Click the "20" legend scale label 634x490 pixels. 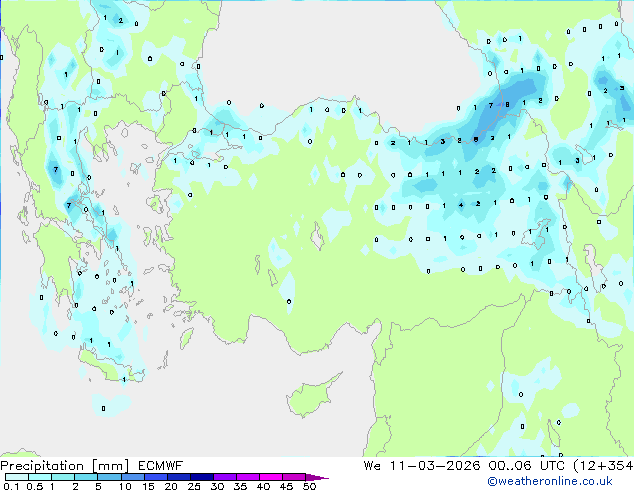[171, 486]
